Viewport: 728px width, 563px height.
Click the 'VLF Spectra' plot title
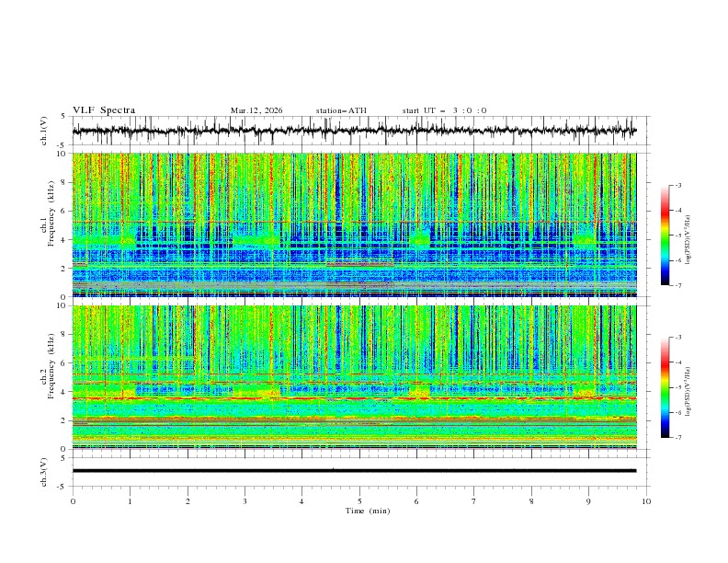(104, 110)
